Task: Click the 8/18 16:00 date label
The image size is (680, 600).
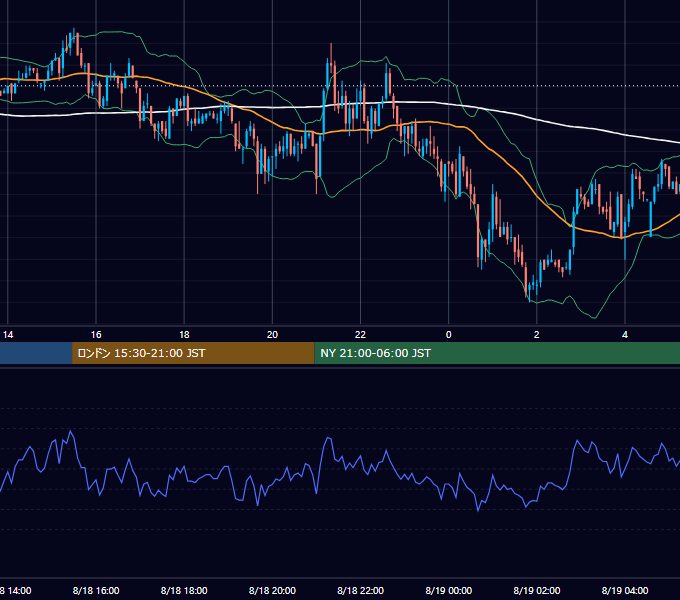Action: [96, 590]
